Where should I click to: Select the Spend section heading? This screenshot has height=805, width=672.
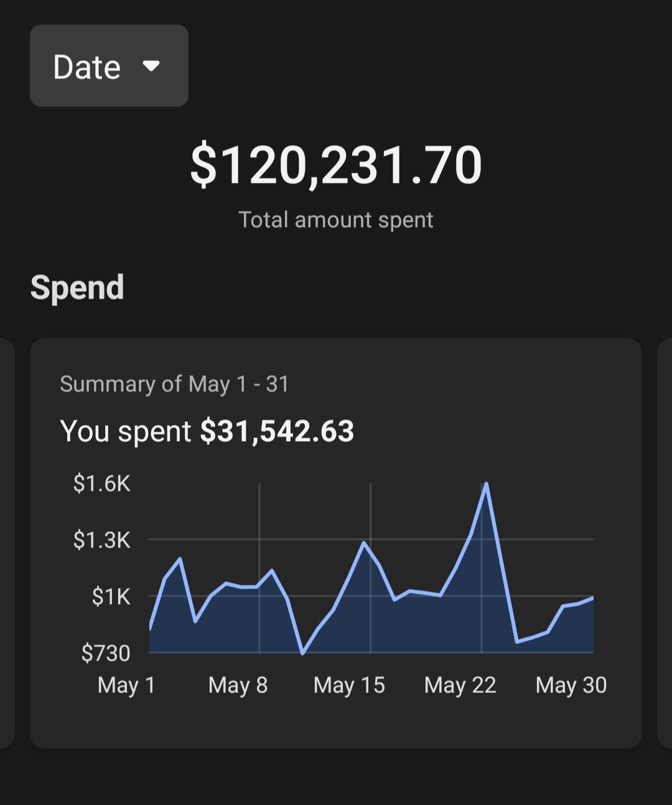tap(77, 287)
